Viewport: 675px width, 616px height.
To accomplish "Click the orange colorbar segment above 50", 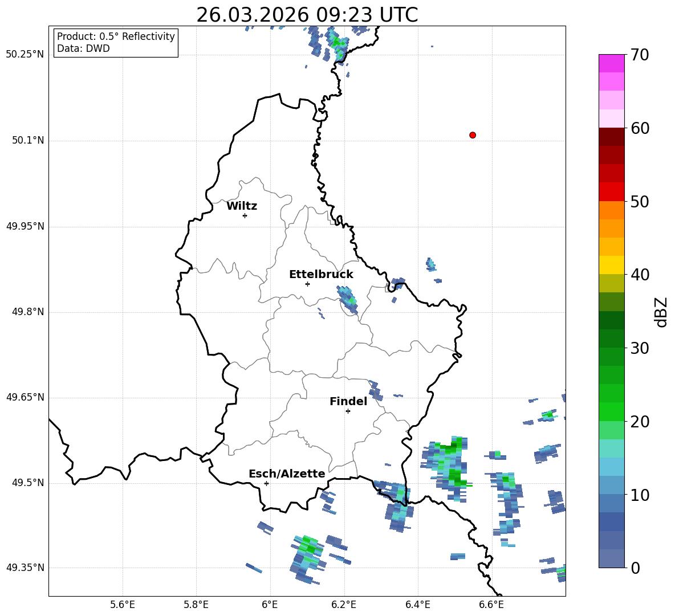I will (x=611, y=210).
